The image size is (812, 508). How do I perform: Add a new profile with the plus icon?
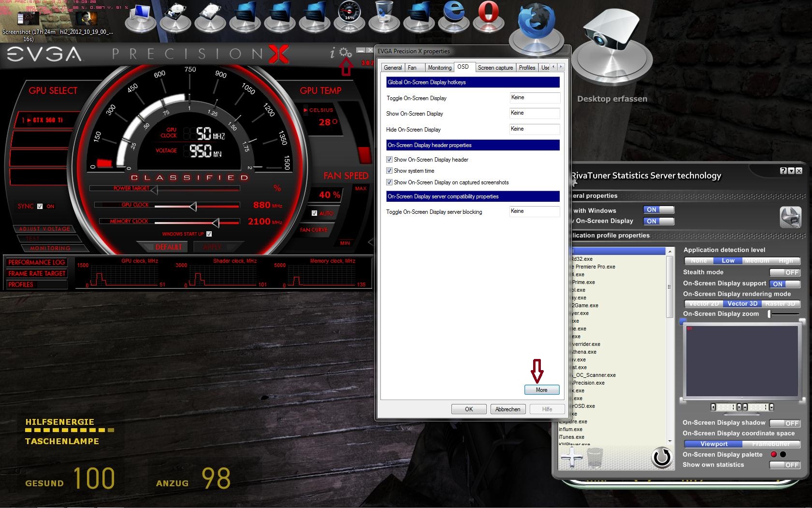572,457
